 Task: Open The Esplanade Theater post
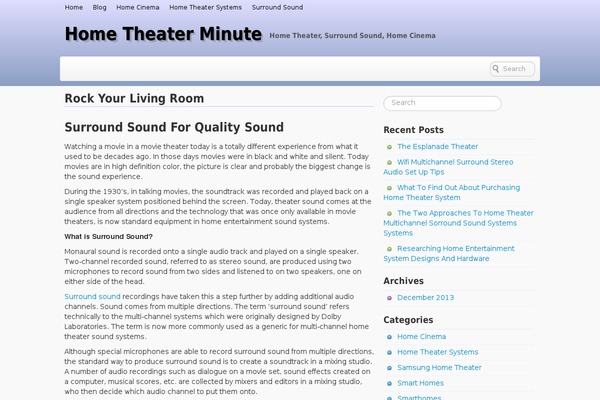(x=437, y=147)
